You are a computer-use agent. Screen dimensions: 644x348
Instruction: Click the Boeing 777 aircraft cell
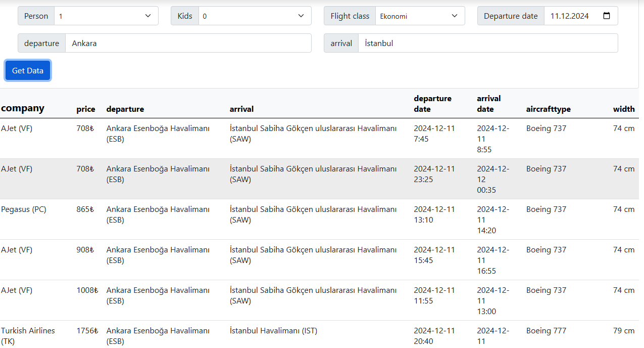tap(546, 331)
